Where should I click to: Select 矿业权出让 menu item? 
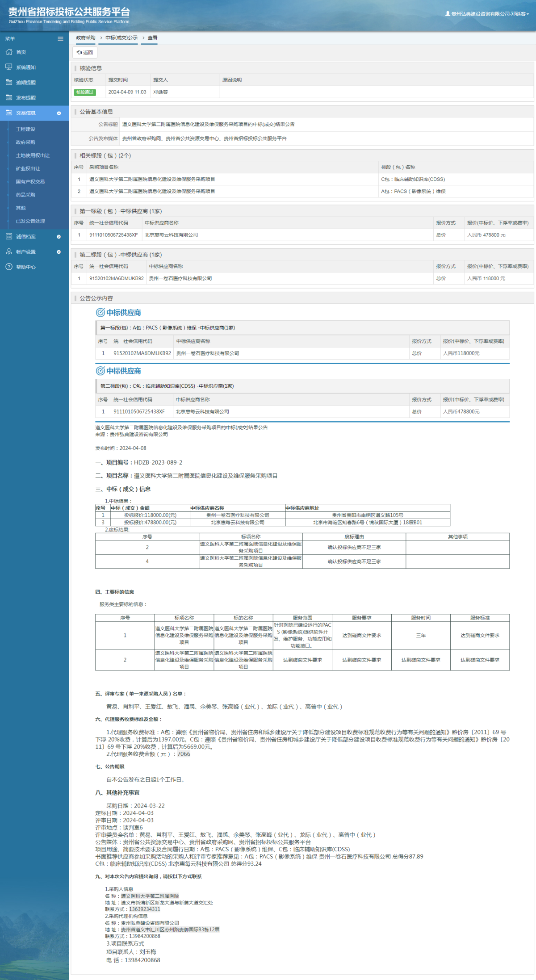[x=28, y=168]
